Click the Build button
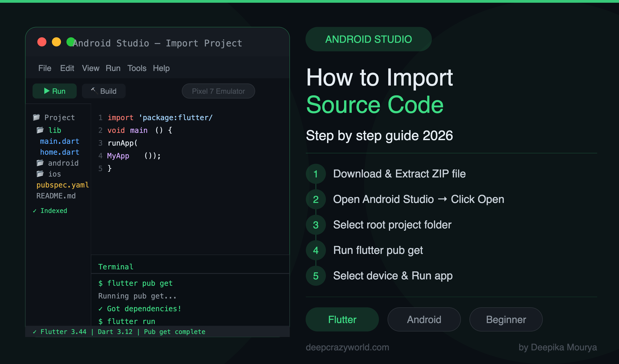The height and width of the screenshot is (364, 619). pyautogui.click(x=104, y=91)
